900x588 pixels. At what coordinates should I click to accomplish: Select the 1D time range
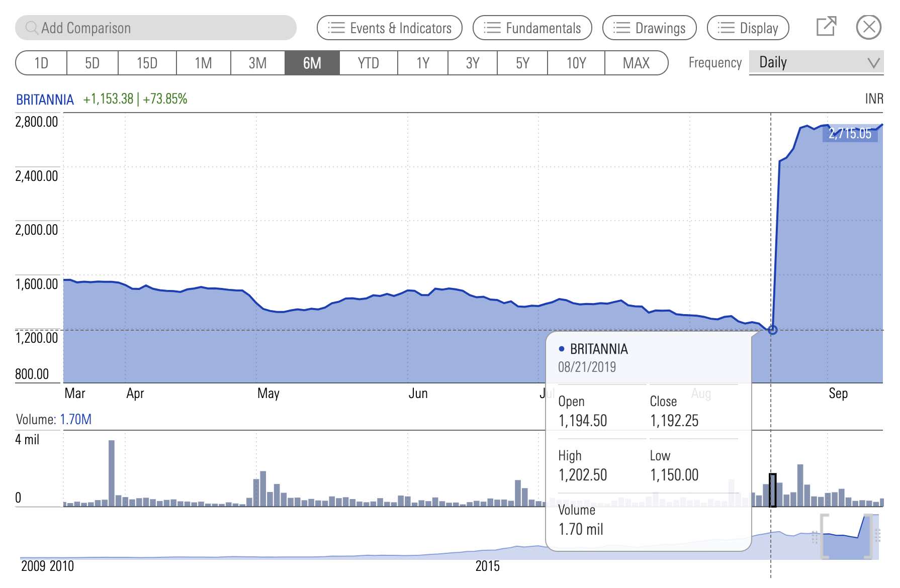point(41,63)
